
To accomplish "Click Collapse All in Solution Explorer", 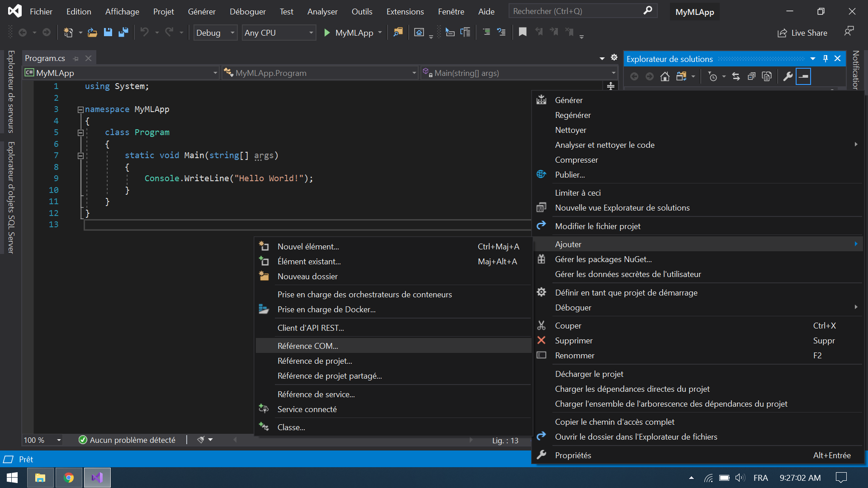I will point(751,76).
